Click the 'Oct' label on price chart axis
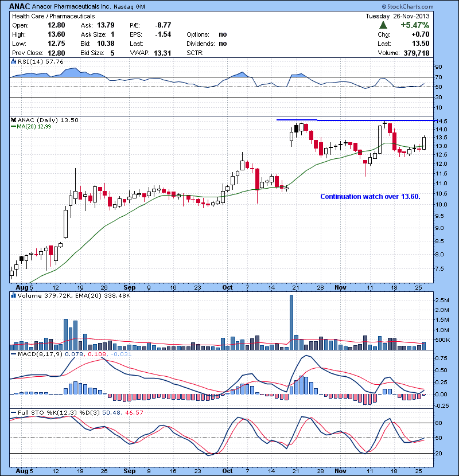The height and width of the screenshot is (476, 459). [x=227, y=287]
